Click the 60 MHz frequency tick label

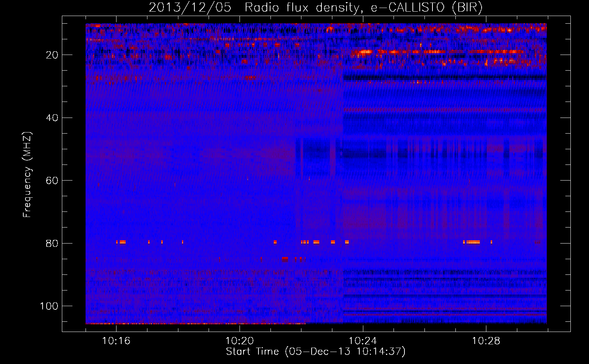[x=52, y=181]
